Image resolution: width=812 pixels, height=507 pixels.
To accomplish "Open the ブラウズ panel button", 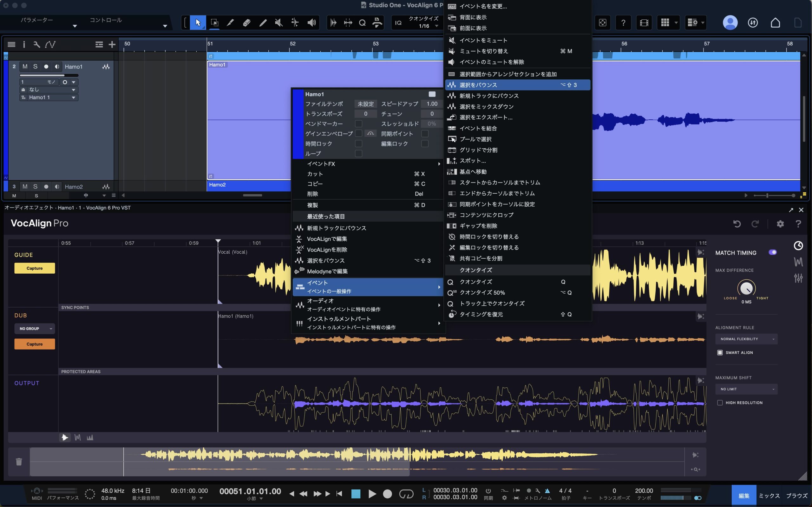I will [x=796, y=496].
